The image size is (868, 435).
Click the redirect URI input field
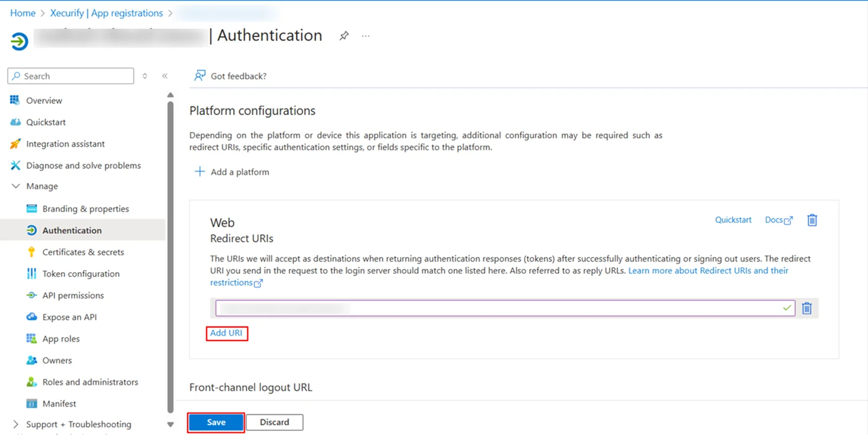tap(505, 308)
